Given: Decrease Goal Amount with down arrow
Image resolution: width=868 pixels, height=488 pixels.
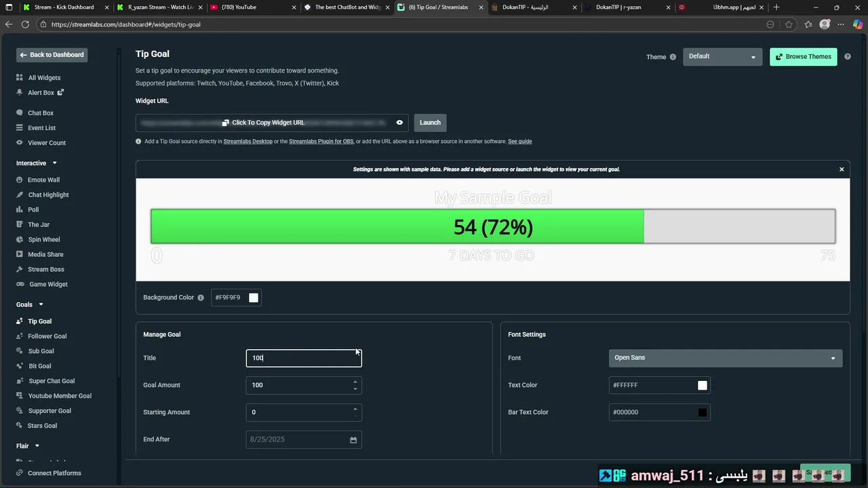Looking at the screenshot, I should [x=355, y=389].
